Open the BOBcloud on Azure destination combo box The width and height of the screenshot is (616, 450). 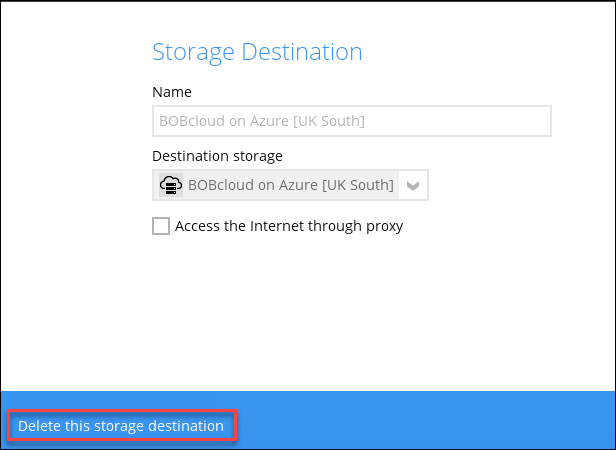coord(290,185)
